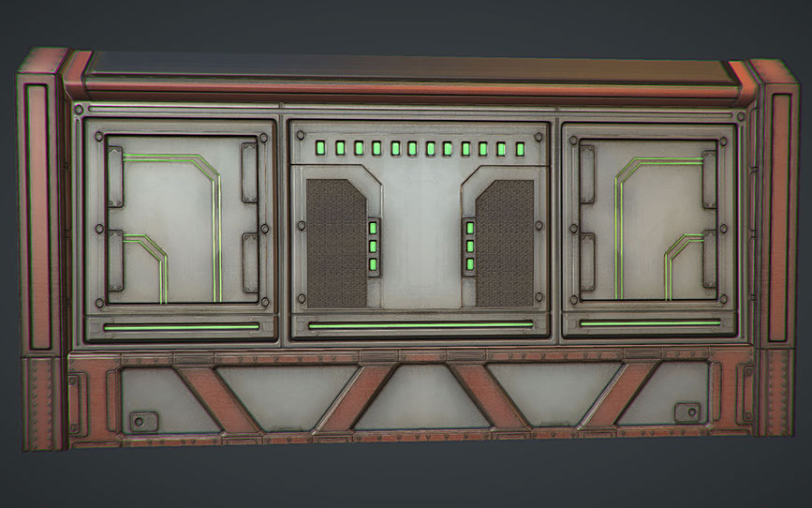Click the green light bar under center panel
The image size is (812, 508).
point(420,325)
